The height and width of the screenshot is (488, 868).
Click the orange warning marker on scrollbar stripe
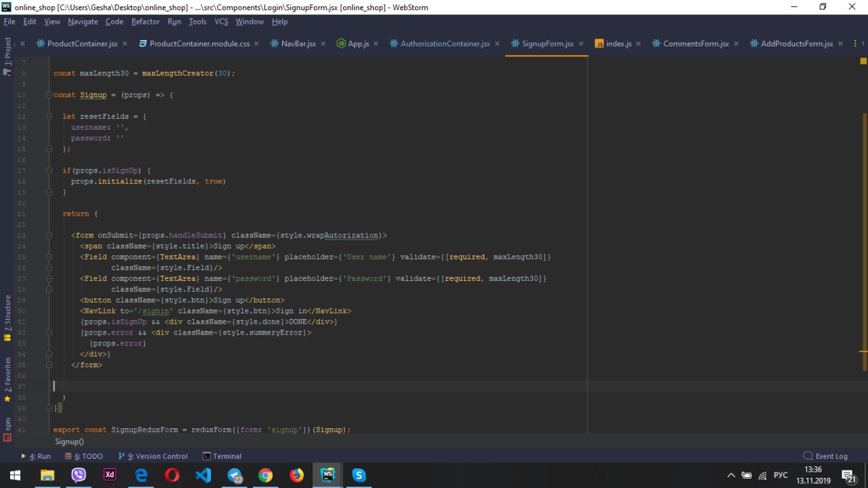[x=863, y=352]
